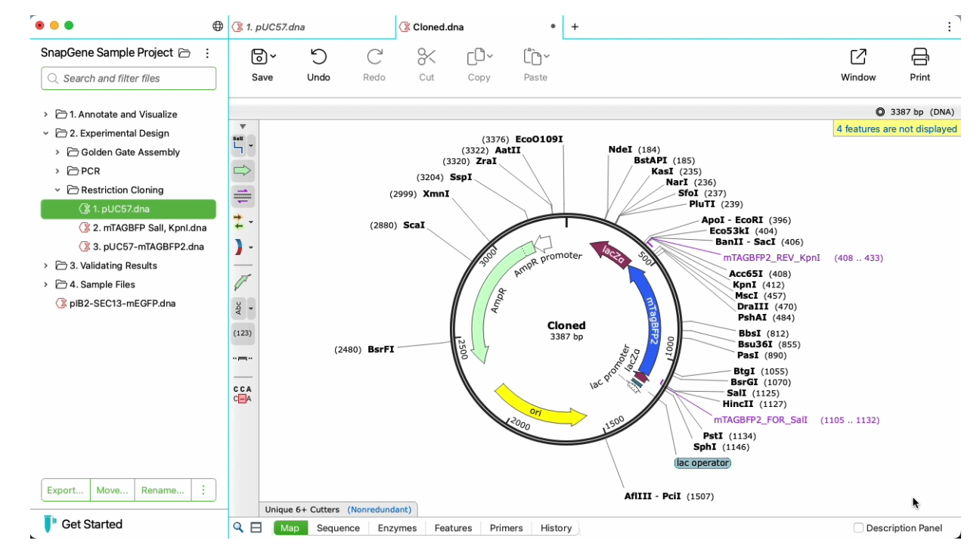Toggle the show features green arrow icon
The width and height of the screenshot is (980, 559).
[x=243, y=171]
